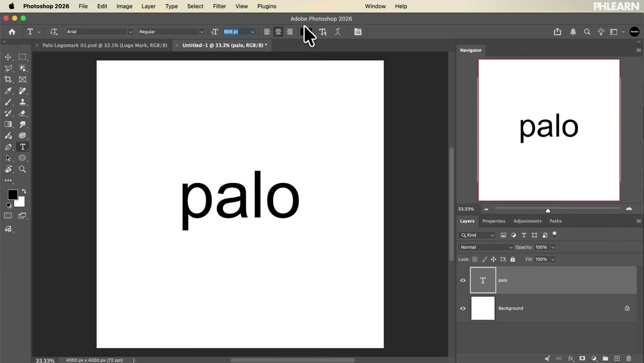Toggle the type layer filter
644x363 pixels.
[524, 235]
